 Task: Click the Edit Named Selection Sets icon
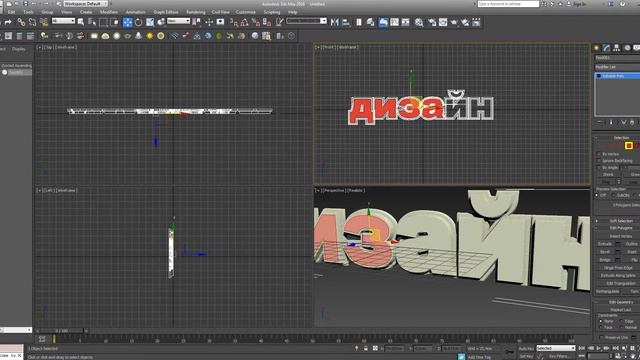click(280, 22)
